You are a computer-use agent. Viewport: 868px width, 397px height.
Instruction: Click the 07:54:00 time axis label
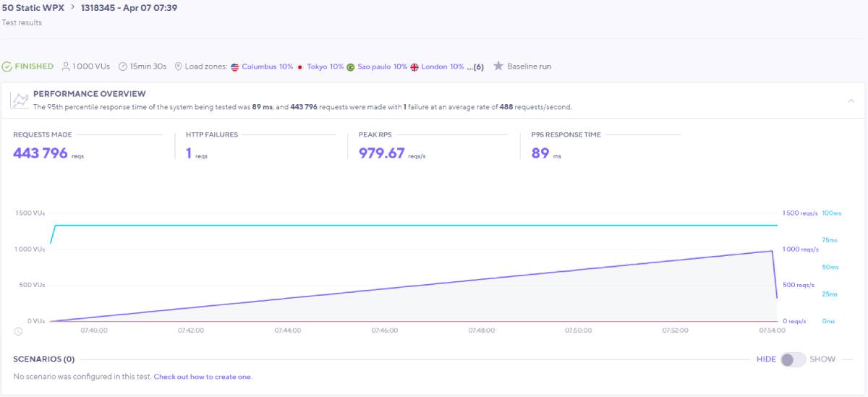click(x=772, y=330)
